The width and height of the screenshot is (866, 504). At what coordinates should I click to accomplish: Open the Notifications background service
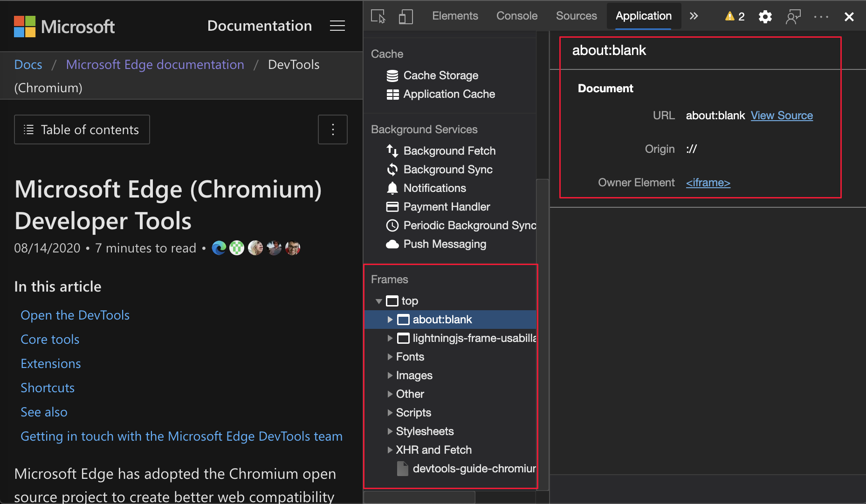pyautogui.click(x=434, y=188)
